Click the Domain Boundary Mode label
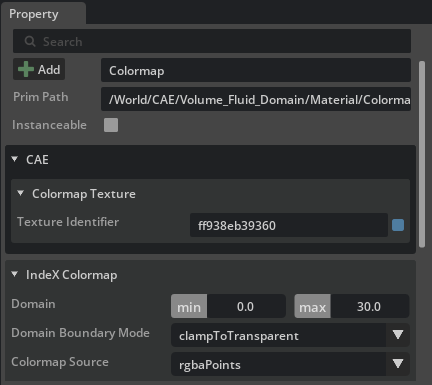This screenshot has height=385, width=432. click(x=80, y=333)
